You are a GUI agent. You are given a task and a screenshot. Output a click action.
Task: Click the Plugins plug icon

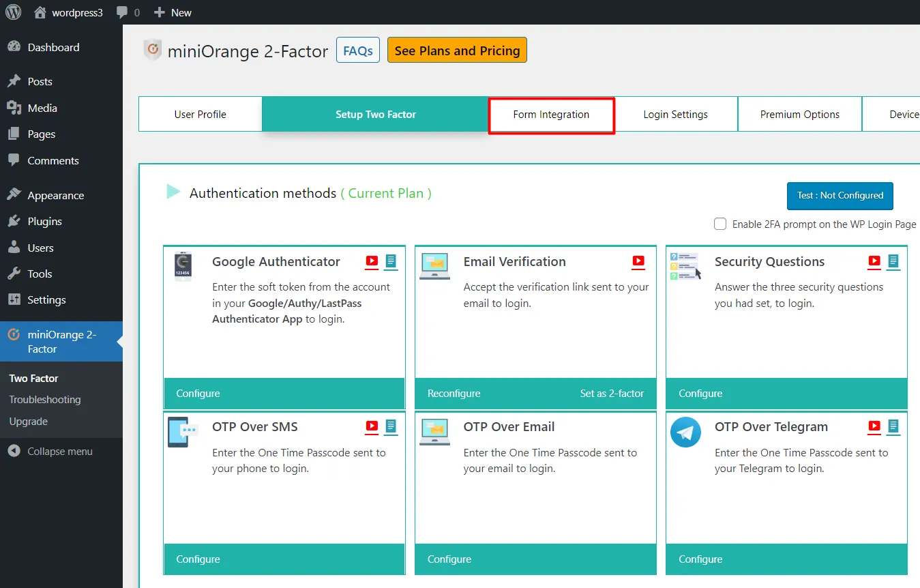[x=14, y=221]
